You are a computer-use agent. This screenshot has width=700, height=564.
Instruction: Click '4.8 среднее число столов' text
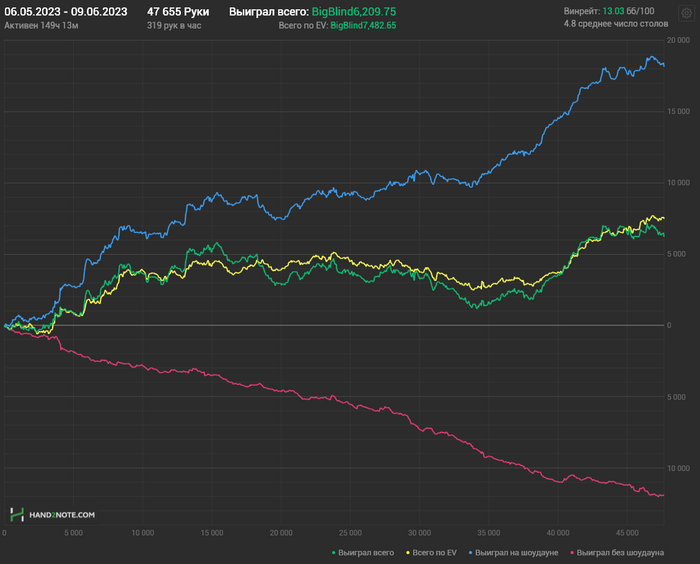click(x=616, y=24)
